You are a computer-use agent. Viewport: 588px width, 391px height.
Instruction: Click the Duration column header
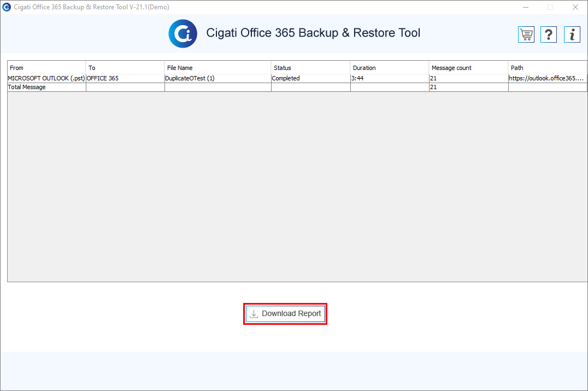point(390,68)
